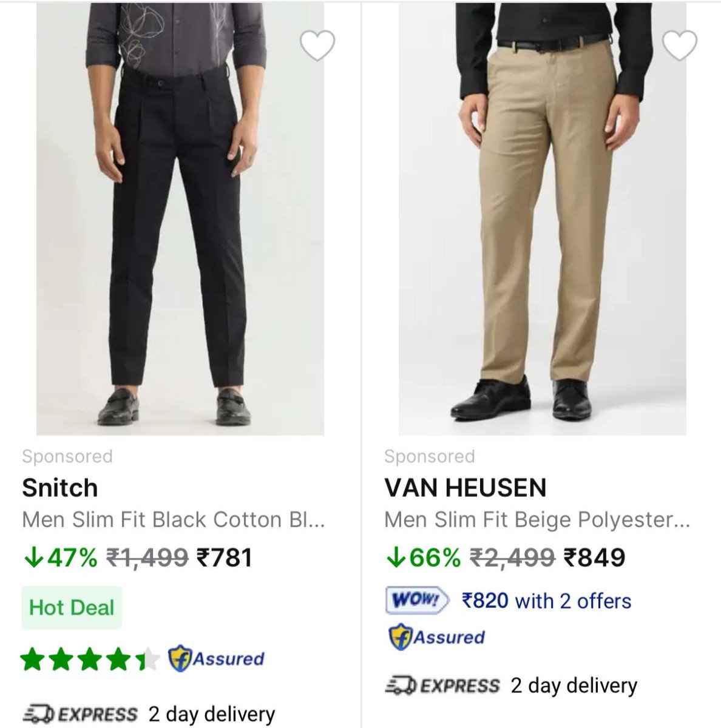Viewport: 721px width, 728px height.
Task: Open Men Slim Fit Black Cotton title
Action: click(x=174, y=520)
